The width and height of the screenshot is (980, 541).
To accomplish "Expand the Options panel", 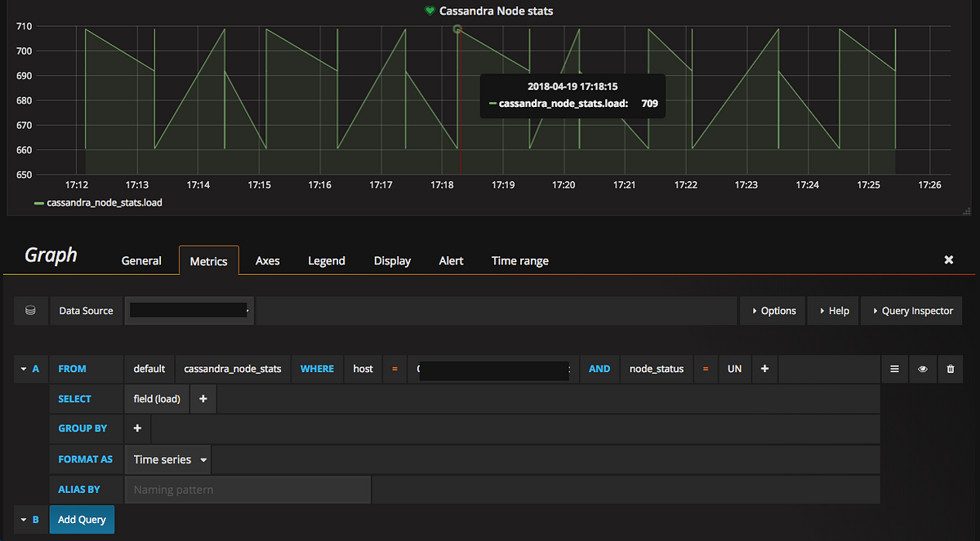I will click(772, 310).
